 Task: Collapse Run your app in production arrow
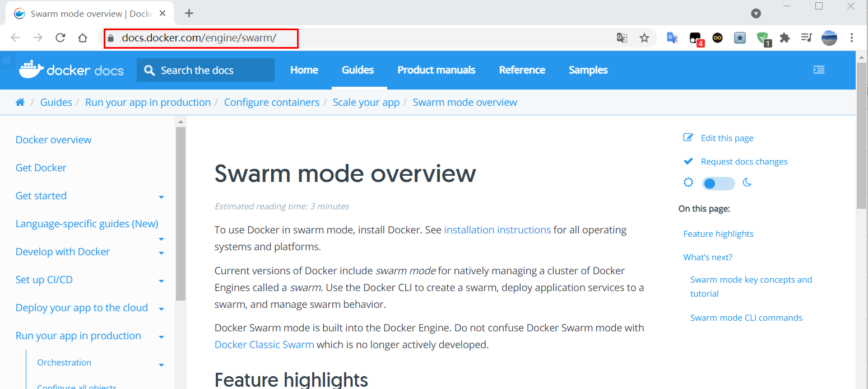[x=161, y=337]
